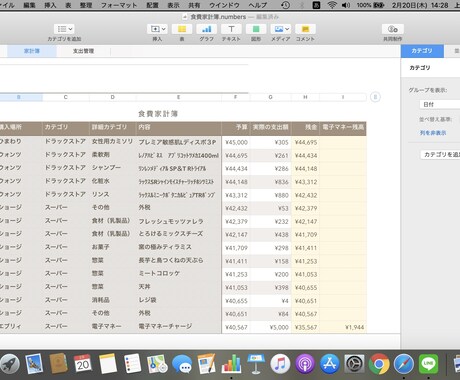Open the Chart (グラフ) toolbar tool
This screenshot has height=380, width=460.
206,29
